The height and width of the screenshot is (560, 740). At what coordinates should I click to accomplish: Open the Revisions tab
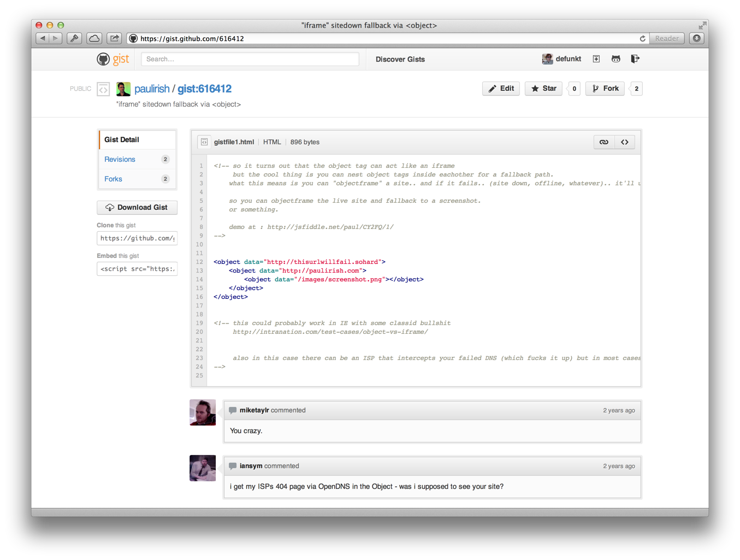[x=120, y=160]
